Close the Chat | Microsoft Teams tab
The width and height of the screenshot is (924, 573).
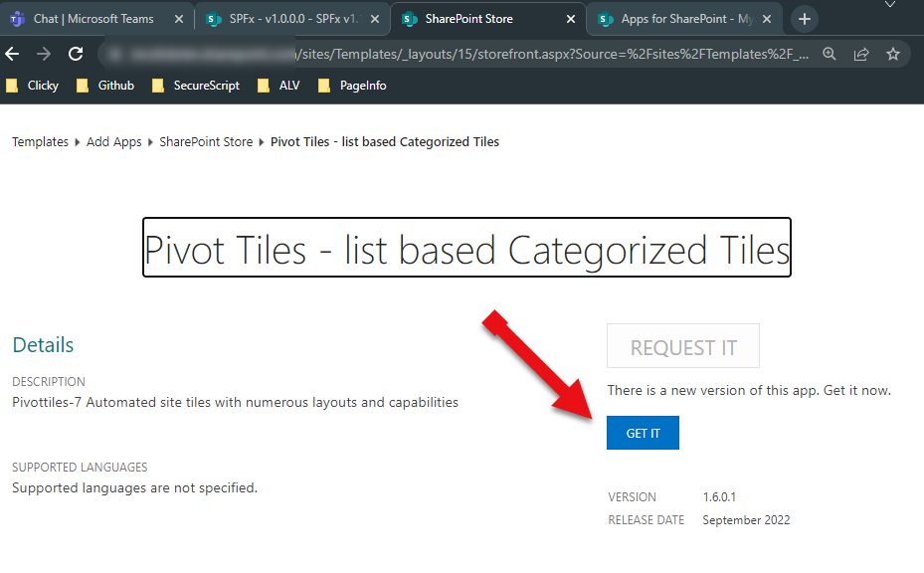point(179,19)
